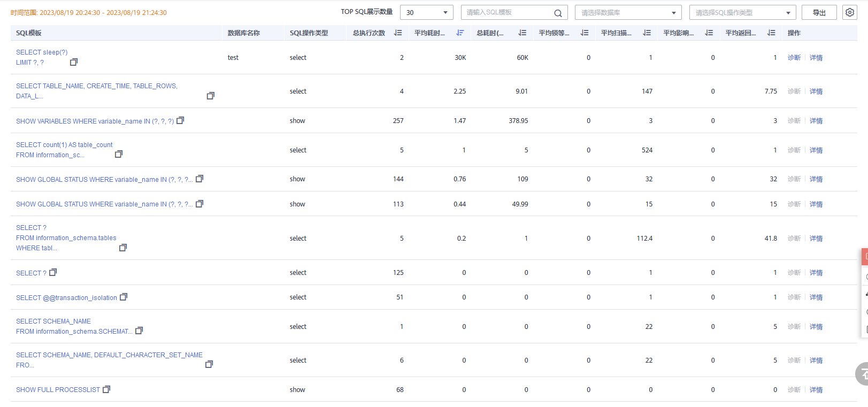Screen dimensions: 868x407
Task: Open 详情 for SELECT SCHEMA_NAME FROM information_schema.SCHEMAT row
Action: coord(816,327)
